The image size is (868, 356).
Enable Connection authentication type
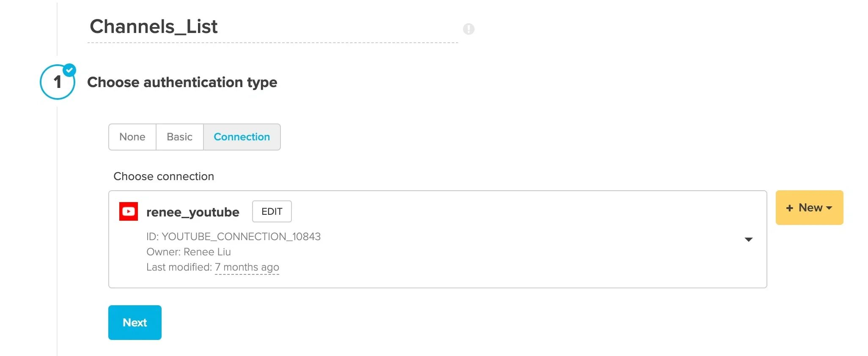point(242,137)
